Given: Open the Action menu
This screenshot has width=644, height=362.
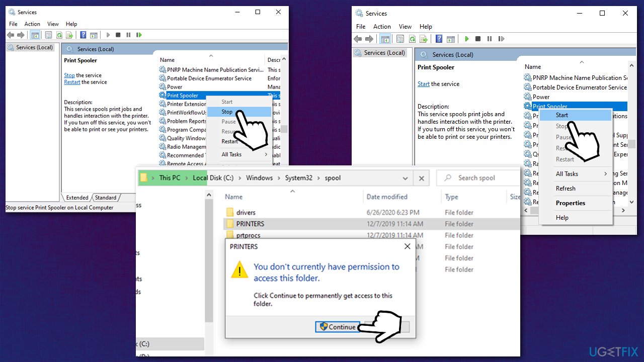Looking at the screenshot, I should (32, 24).
